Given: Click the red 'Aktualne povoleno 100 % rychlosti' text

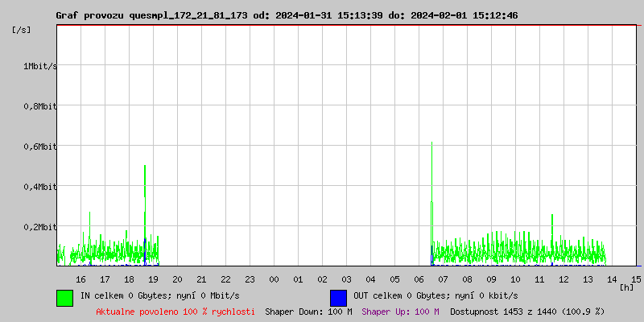Looking at the screenshot, I should 175,311.
